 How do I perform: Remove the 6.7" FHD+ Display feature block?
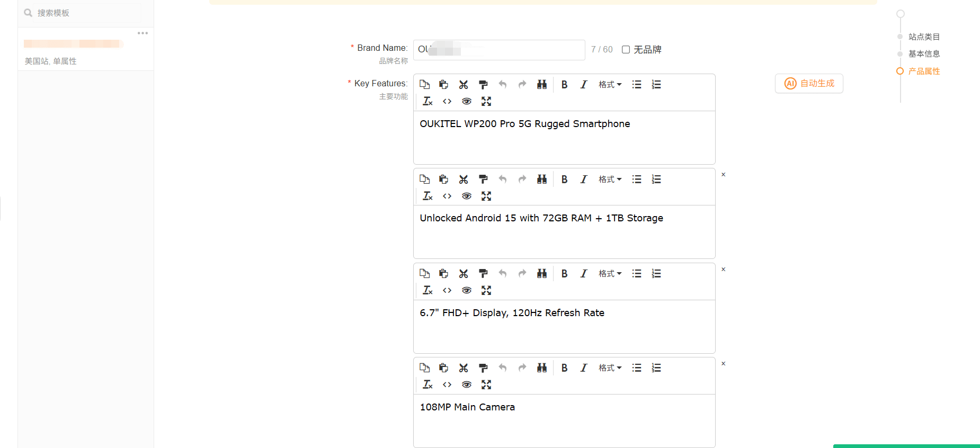tap(724, 270)
